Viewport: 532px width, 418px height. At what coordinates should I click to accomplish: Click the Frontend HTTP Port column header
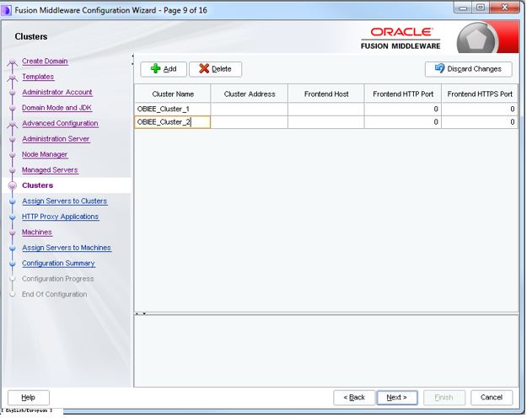tap(403, 94)
